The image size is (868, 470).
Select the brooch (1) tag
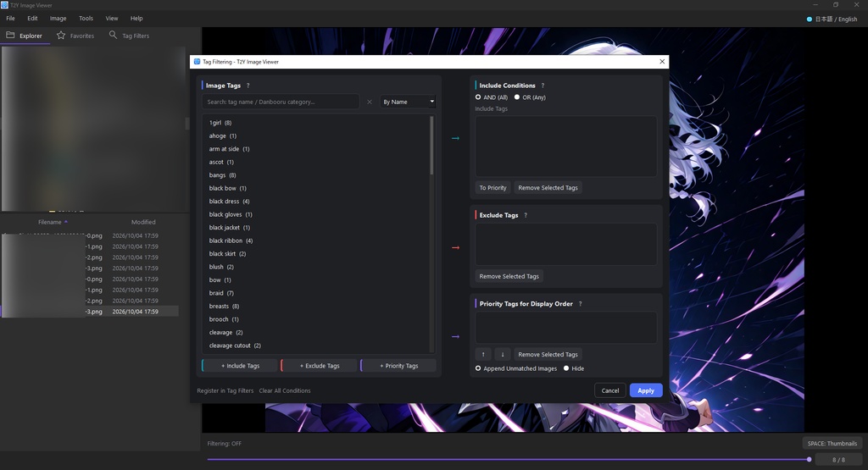pyautogui.click(x=224, y=319)
